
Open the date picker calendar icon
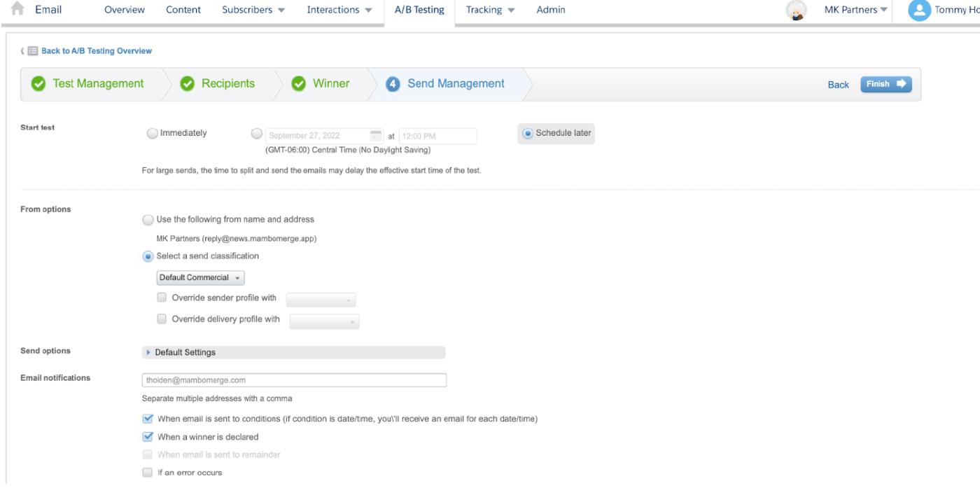375,136
